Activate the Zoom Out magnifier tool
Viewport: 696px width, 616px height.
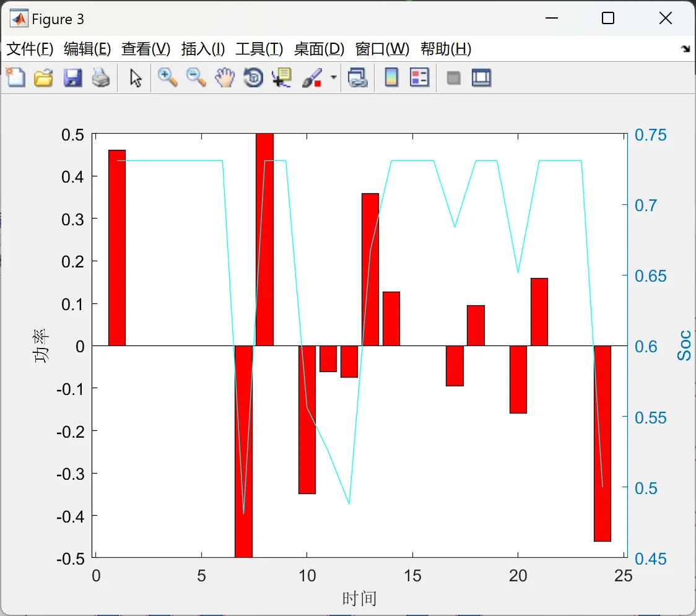(x=196, y=77)
